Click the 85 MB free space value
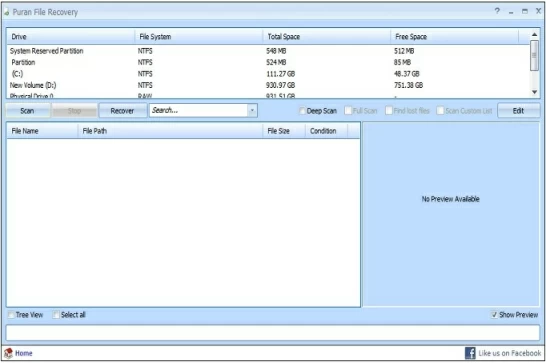 [x=402, y=62]
